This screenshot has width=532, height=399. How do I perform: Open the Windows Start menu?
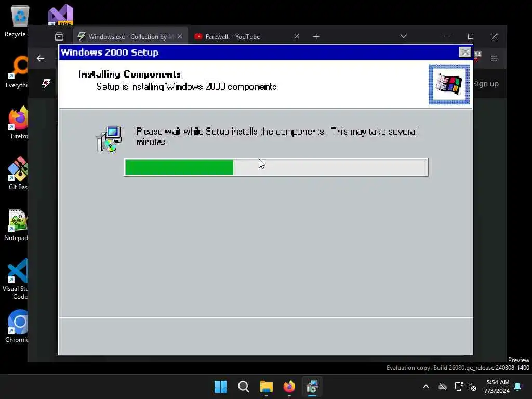click(x=220, y=387)
